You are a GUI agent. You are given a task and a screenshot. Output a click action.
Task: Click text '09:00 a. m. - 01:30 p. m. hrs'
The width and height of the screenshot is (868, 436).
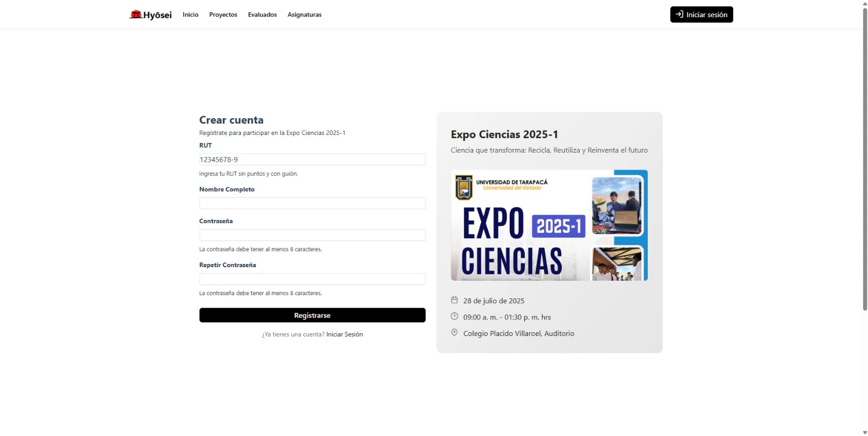pos(507,317)
